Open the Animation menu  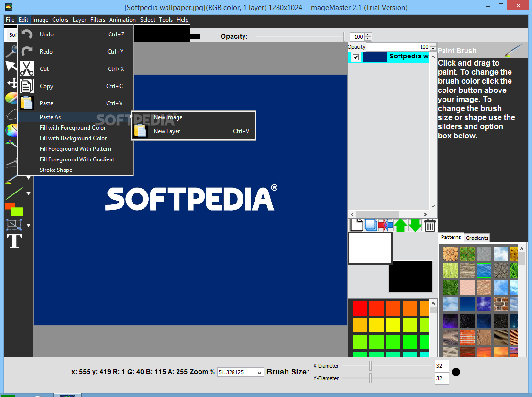(122, 20)
